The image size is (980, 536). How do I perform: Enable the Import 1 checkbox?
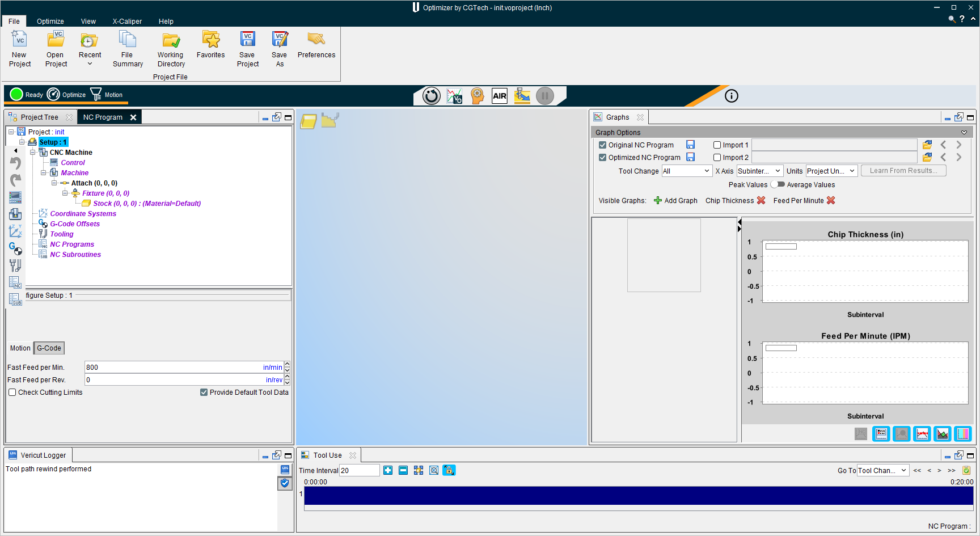pos(717,145)
